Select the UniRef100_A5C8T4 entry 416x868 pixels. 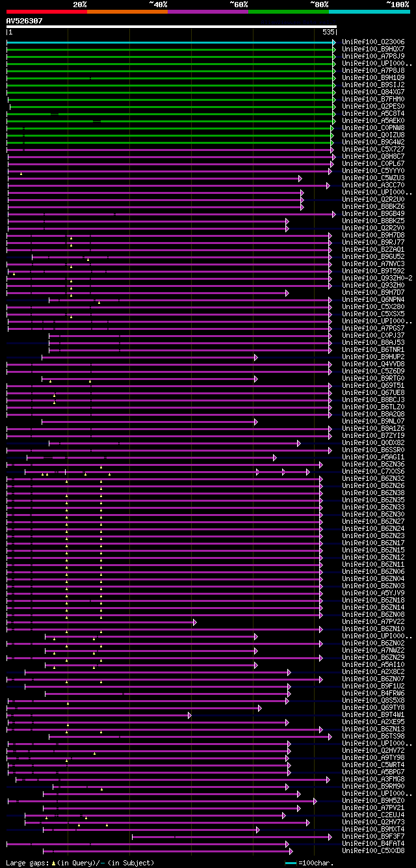pyautogui.click(x=372, y=113)
